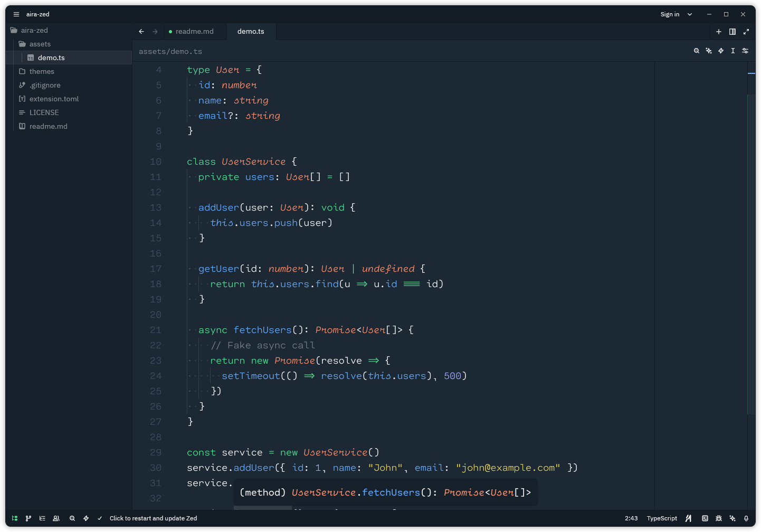Open buffer search in editor toolbar
Screen dimensions: 761x532
[x=697, y=51]
